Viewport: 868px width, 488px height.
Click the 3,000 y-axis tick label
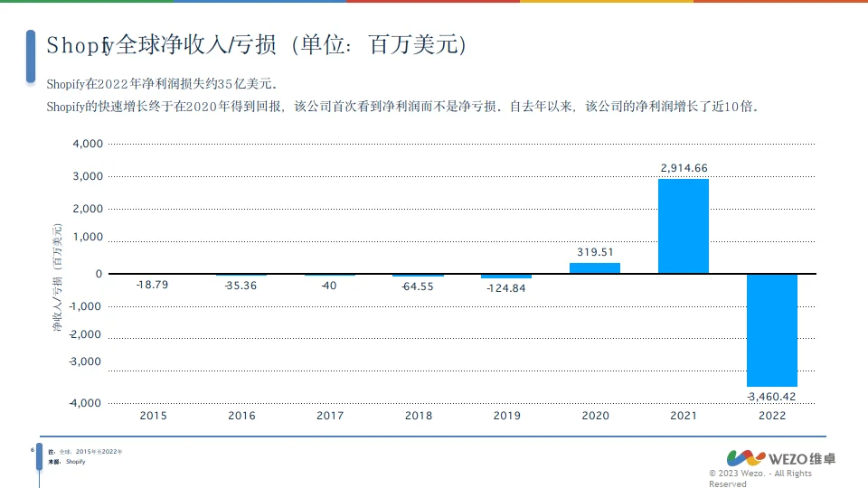88,176
